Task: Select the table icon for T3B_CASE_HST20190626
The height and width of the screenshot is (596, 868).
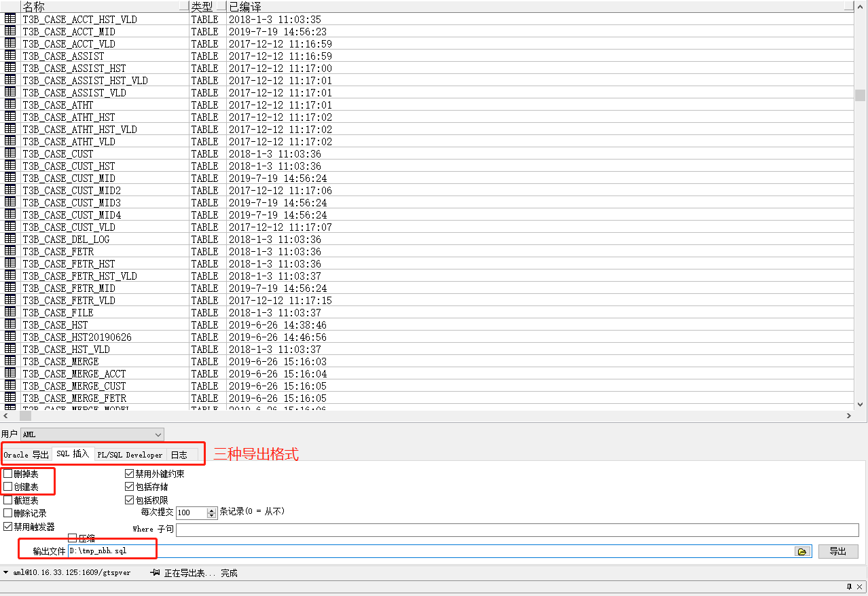Action: pyautogui.click(x=10, y=337)
